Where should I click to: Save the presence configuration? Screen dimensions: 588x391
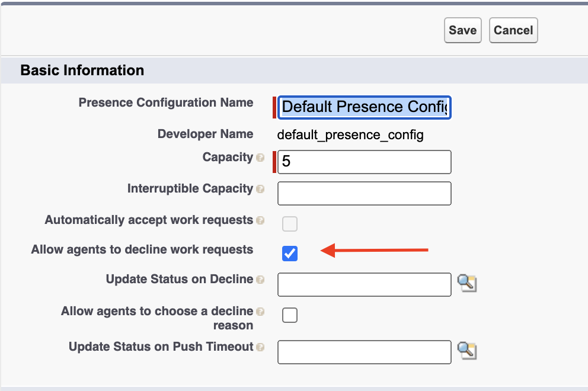coord(463,30)
